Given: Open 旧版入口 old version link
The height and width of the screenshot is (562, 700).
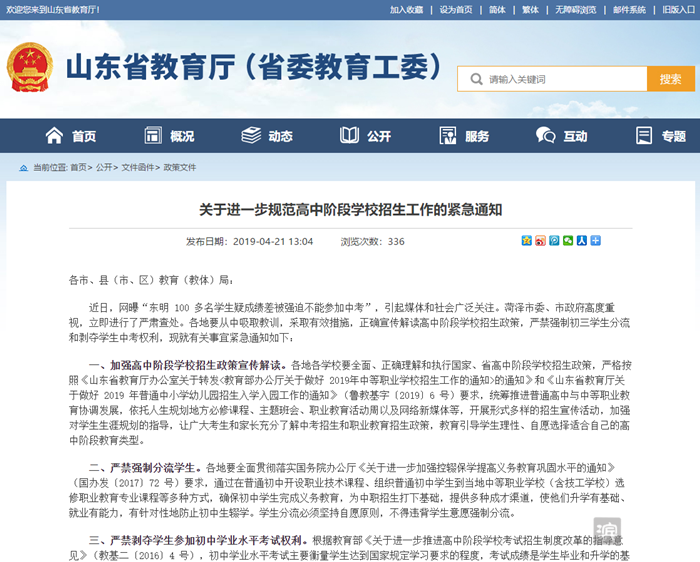Looking at the screenshot, I should pyautogui.click(x=679, y=10).
